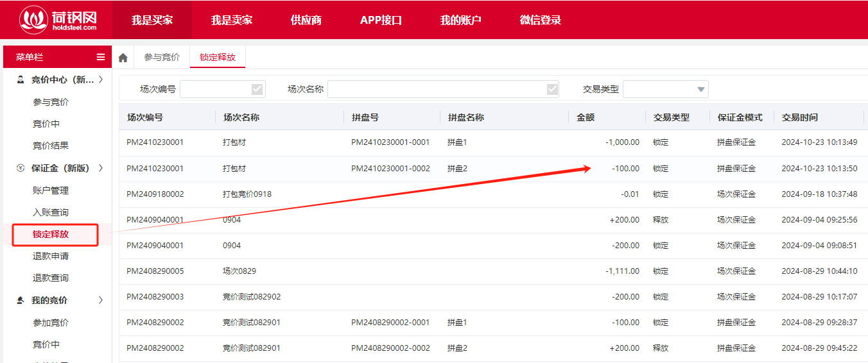Click the 打包竞价0918 cell
Screen dimensions: 868x363
[x=247, y=194]
